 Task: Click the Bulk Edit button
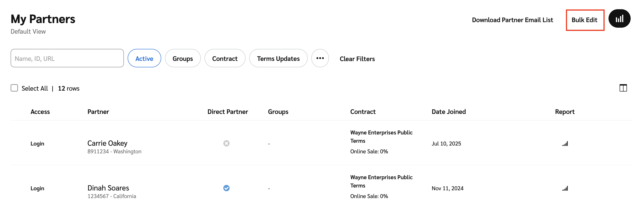click(585, 20)
